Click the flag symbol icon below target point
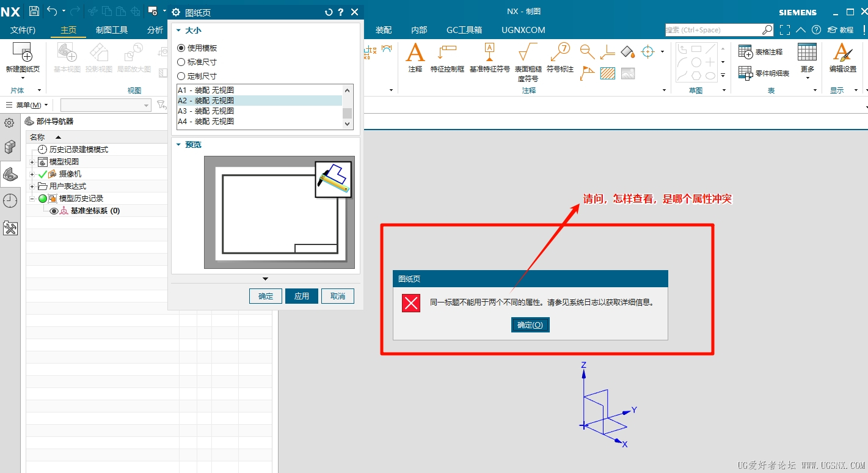This screenshot has height=473, width=868. point(587,73)
